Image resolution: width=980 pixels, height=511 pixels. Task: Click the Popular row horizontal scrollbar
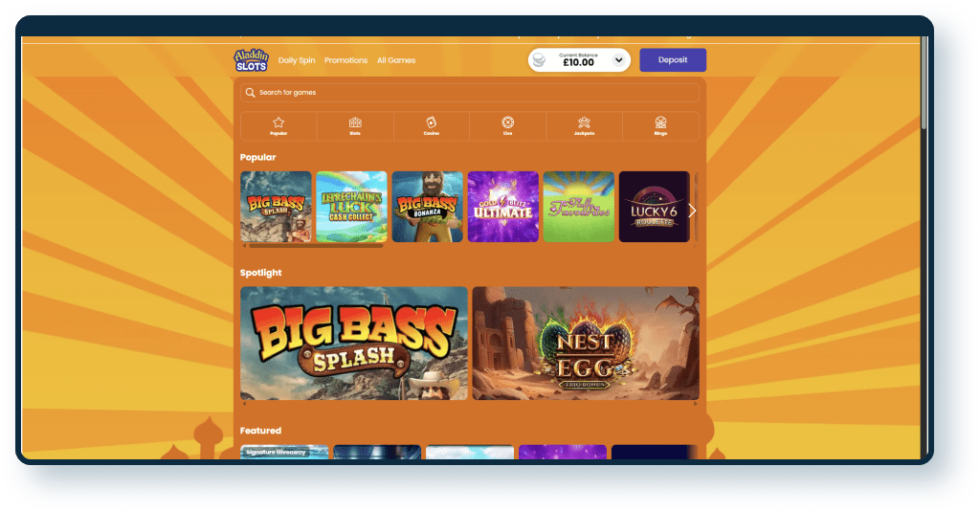316,246
